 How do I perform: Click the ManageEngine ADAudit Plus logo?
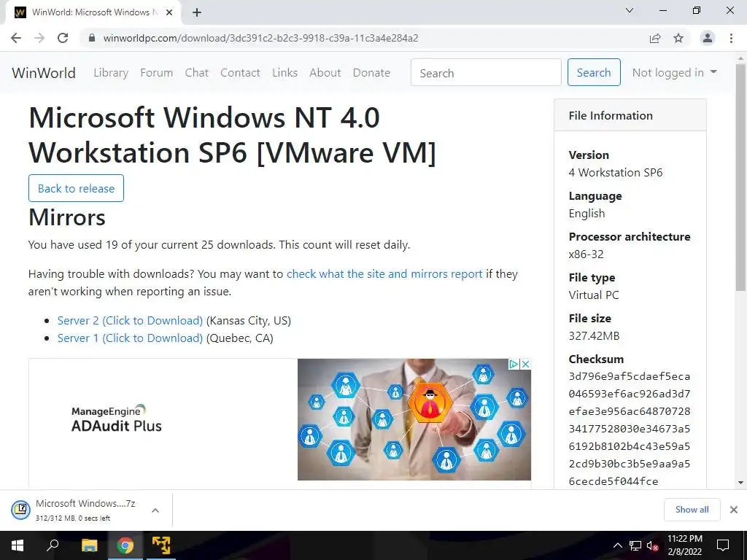(117, 419)
